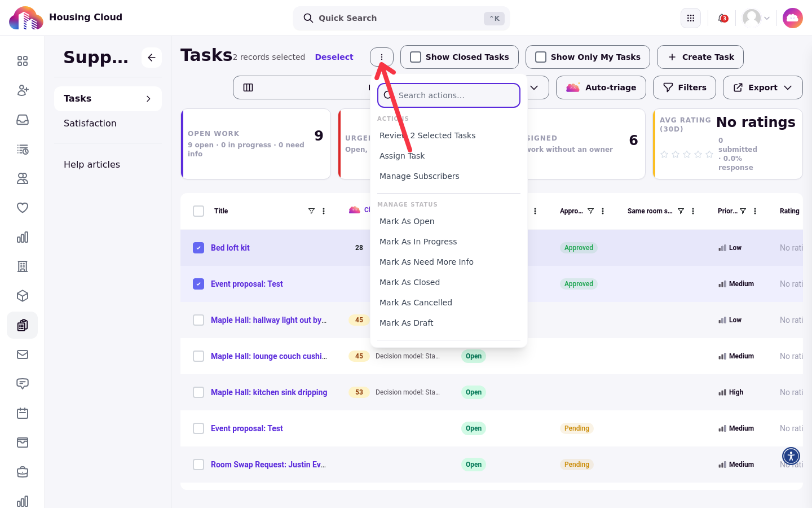Expand the Export dropdown
812x508 pixels.
[x=763, y=87]
